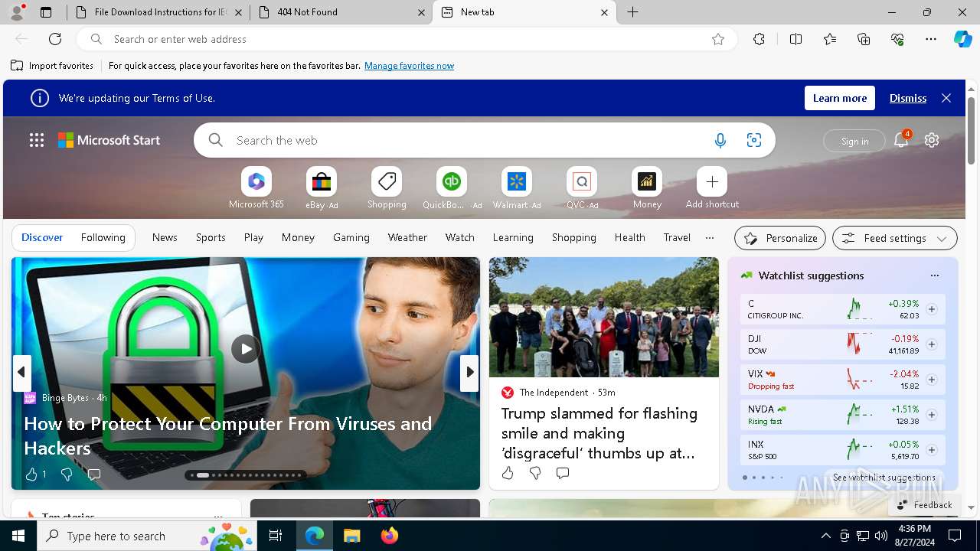Open Firefox from taskbar
Viewport: 980px width, 551px height.
coord(389,536)
